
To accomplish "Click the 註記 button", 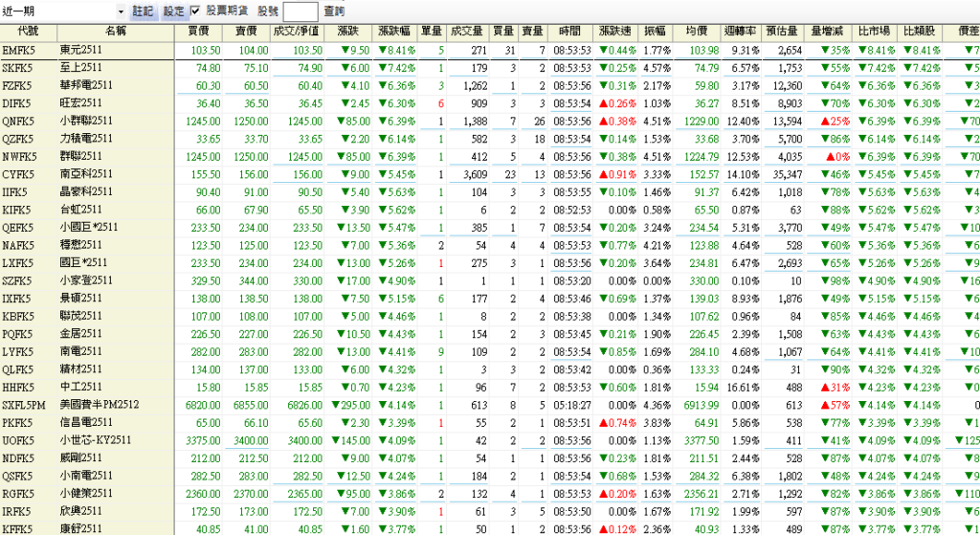I will click(x=143, y=11).
